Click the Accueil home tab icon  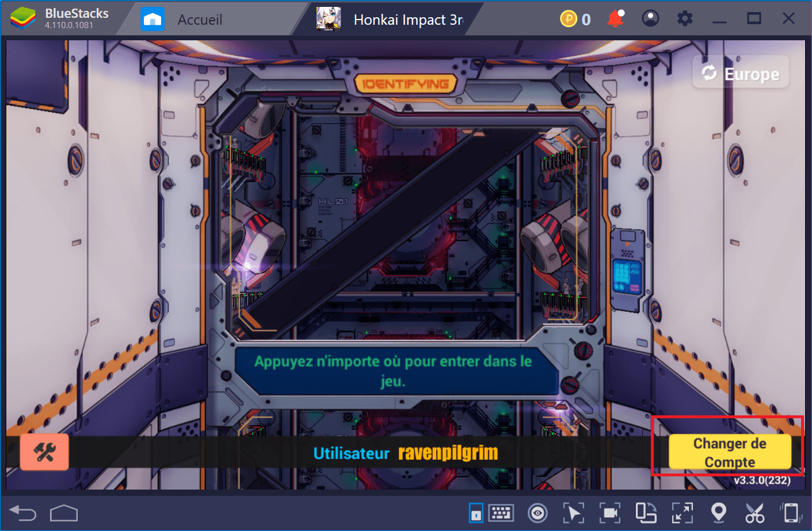coord(153,19)
